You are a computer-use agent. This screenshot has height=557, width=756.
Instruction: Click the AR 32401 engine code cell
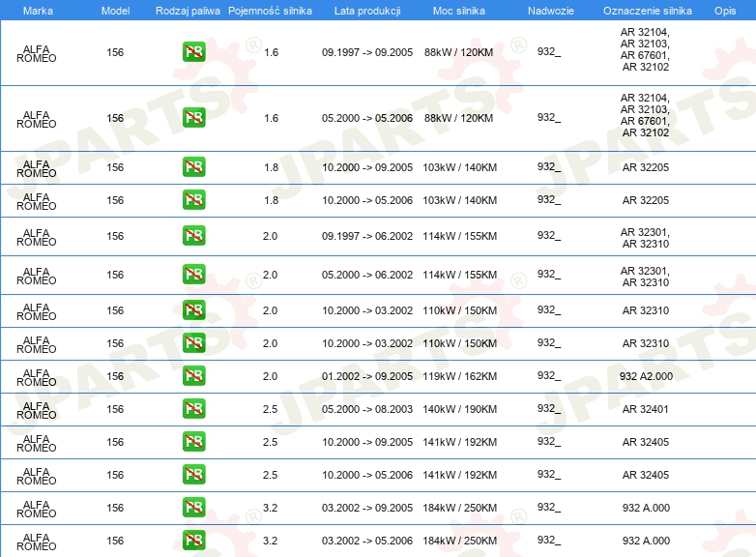(x=646, y=409)
